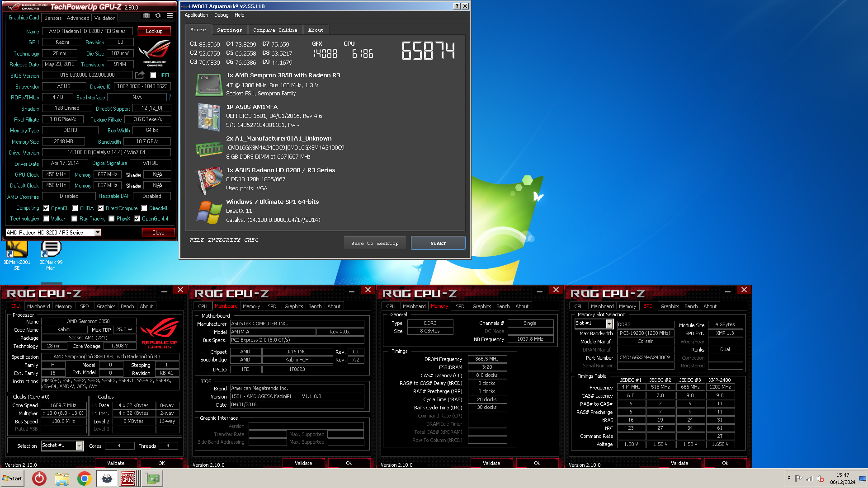Switch to GPU-Z Advanced tab
868x488 pixels.
[x=78, y=18]
